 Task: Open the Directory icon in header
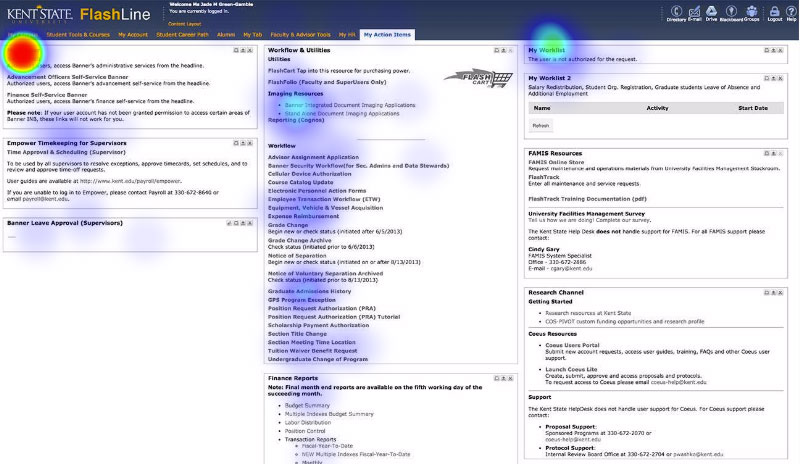pos(676,12)
